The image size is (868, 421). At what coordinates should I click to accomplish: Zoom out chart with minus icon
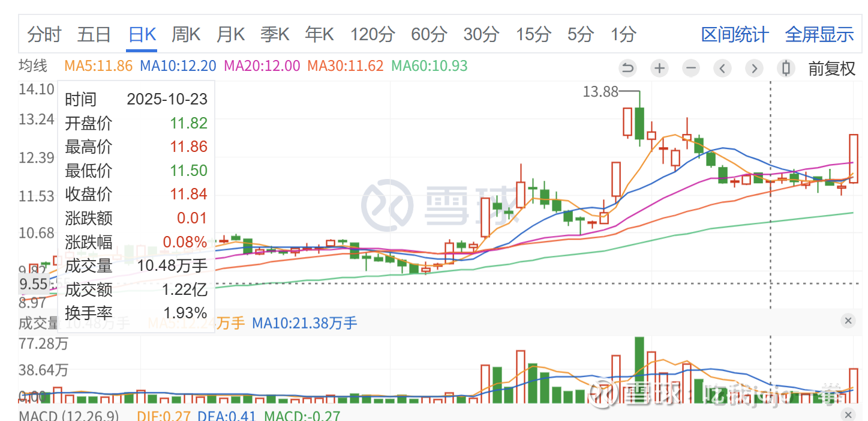(691, 68)
